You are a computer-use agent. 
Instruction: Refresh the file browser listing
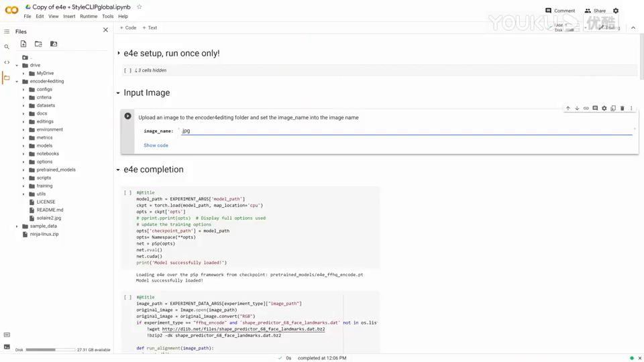[x=38, y=44]
